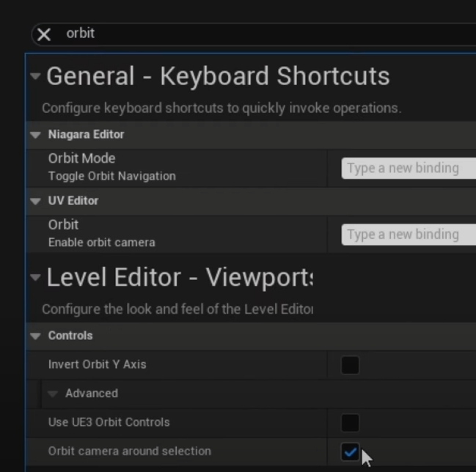Click the search field containing 'orbit'
This screenshot has width=476, height=472.
254,34
